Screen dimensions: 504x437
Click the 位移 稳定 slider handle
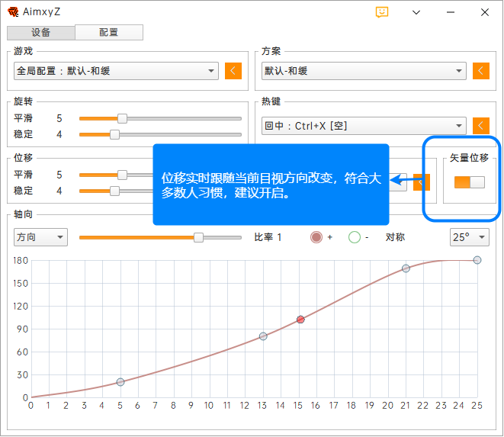click(114, 191)
